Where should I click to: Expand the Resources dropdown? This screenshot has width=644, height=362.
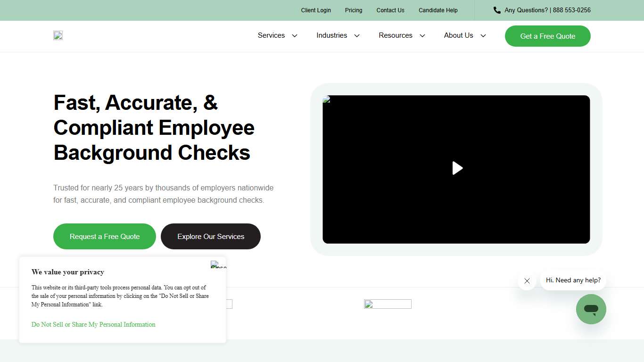coord(401,35)
